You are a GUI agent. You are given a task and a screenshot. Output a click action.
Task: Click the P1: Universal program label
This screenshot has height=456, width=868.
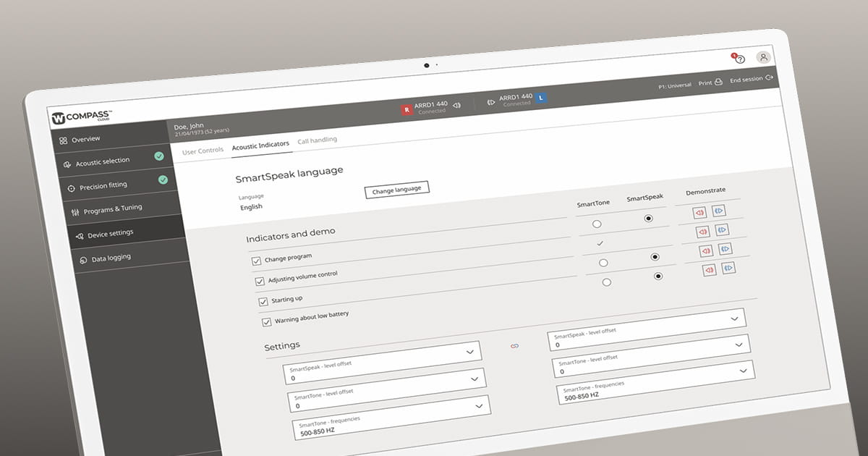tap(674, 85)
